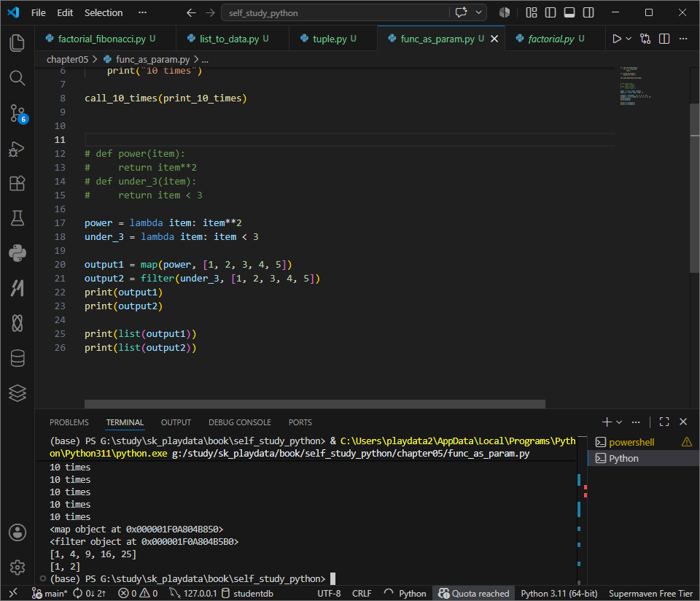Open the File menu

[39, 12]
